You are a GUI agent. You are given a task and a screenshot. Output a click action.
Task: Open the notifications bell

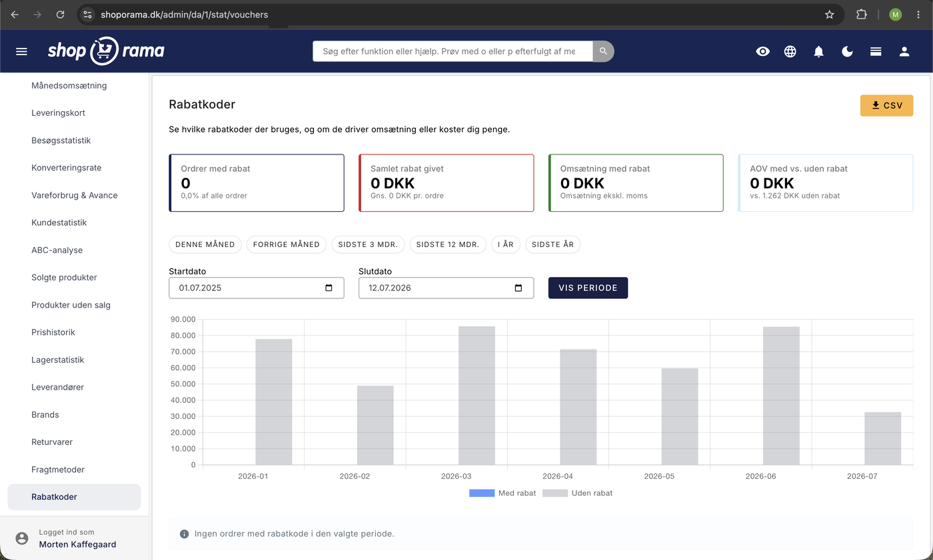pos(819,51)
